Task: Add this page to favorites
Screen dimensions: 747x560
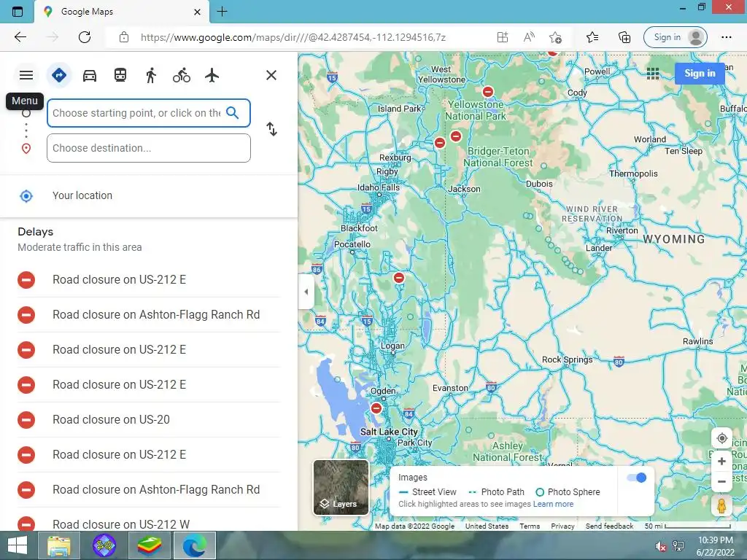Action: (x=555, y=37)
